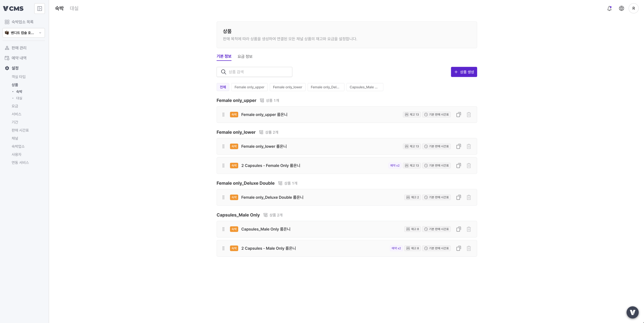Viewport: 644px width, 323px height.
Task: Open the notifications bell
Action: point(609,8)
